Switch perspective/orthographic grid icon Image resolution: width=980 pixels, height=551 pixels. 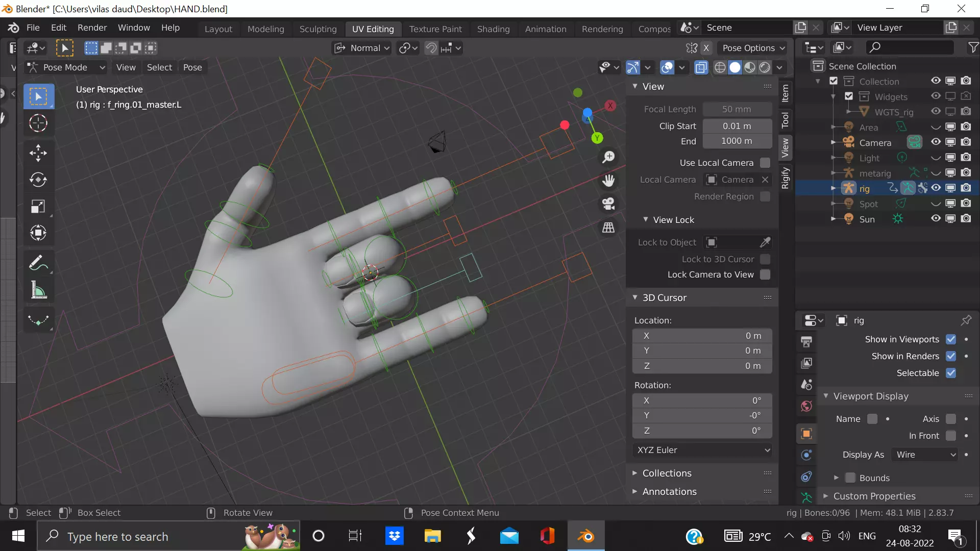pyautogui.click(x=608, y=227)
